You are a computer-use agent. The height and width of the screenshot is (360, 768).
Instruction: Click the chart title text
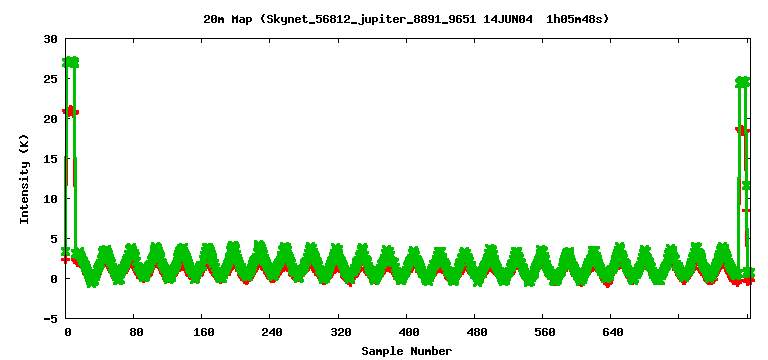pos(407,20)
